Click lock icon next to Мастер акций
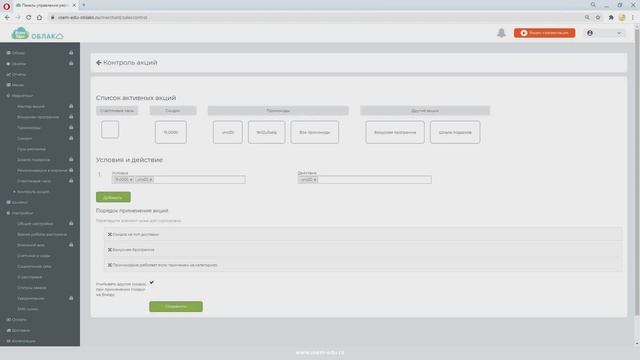The height and width of the screenshot is (360, 640). point(71,106)
